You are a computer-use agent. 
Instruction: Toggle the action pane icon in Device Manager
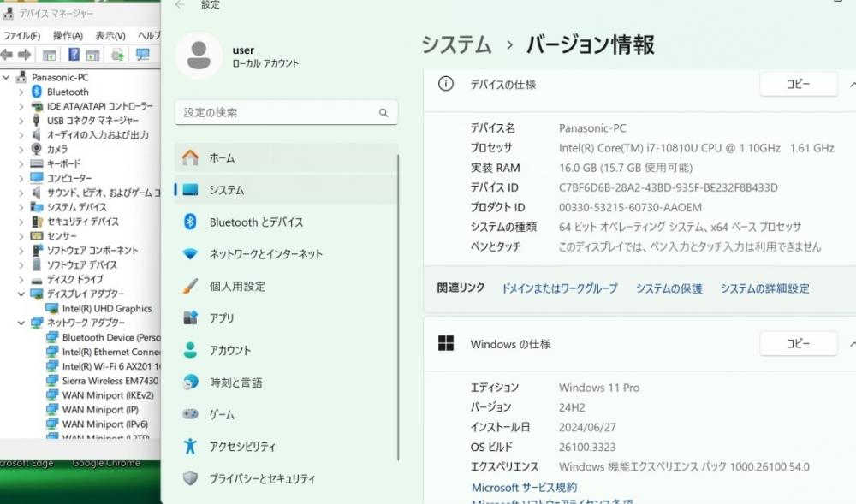pos(93,55)
